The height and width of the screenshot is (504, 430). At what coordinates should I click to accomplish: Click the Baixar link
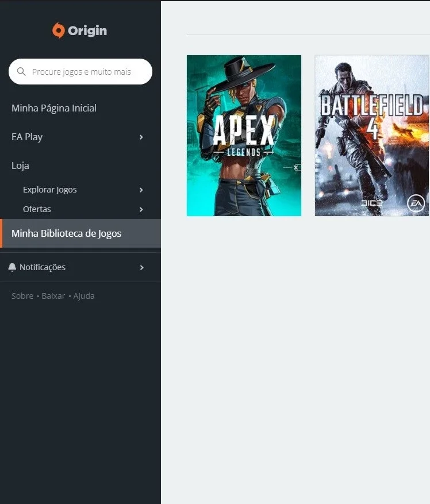53,296
